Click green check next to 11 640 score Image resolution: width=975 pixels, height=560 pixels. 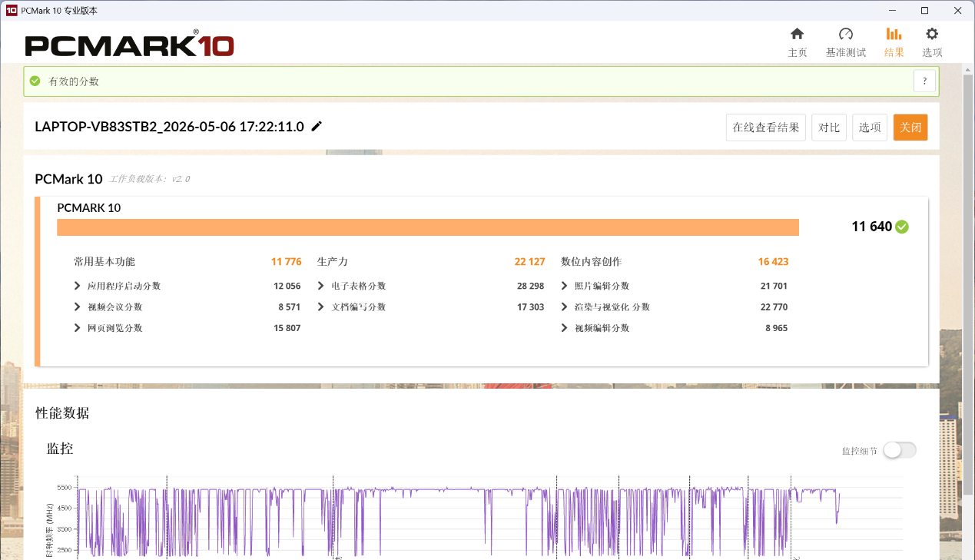[902, 227]
